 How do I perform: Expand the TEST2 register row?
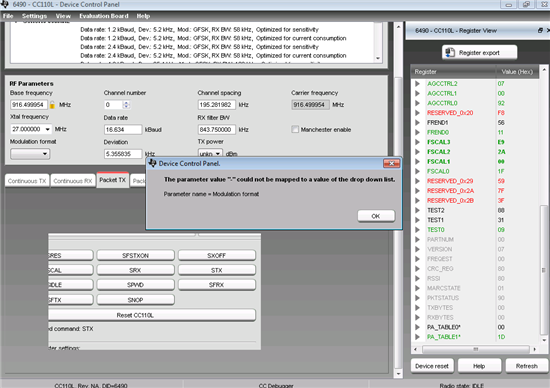coord(417,210)
